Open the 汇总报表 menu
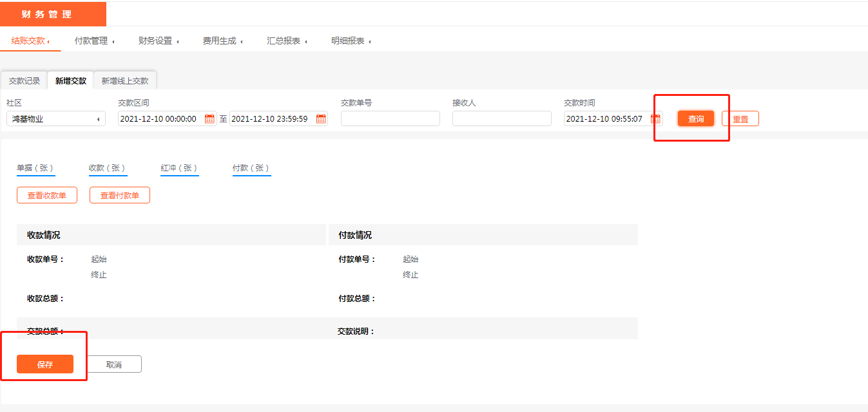This screenshot has width=868, height=412. click(287, 41)
